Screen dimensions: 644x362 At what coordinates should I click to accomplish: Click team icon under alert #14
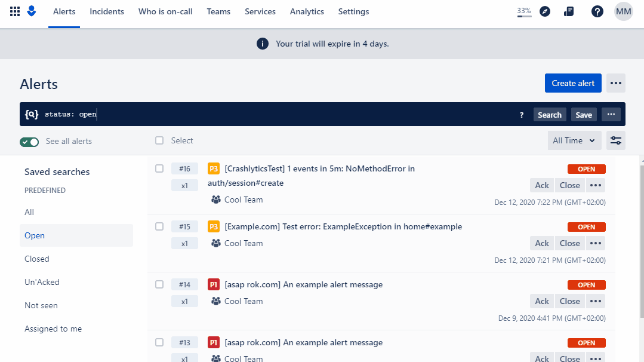click(215, 301)
